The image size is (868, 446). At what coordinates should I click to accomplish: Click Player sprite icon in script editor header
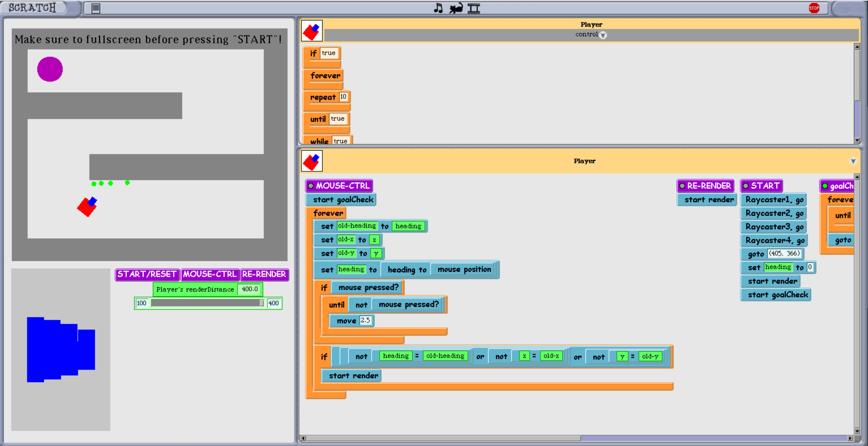(312, 161)
